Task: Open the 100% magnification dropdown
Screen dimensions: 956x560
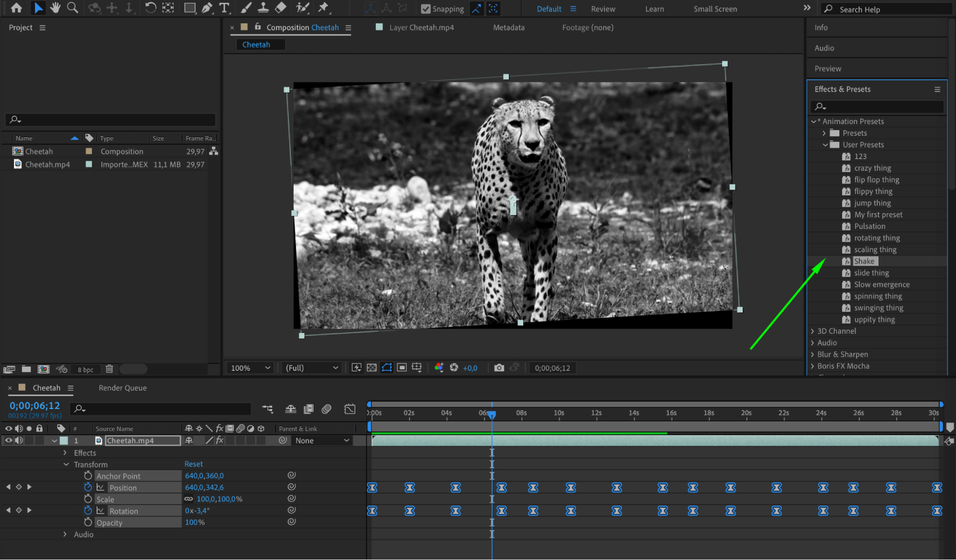Action: click(x=251, y=367)
